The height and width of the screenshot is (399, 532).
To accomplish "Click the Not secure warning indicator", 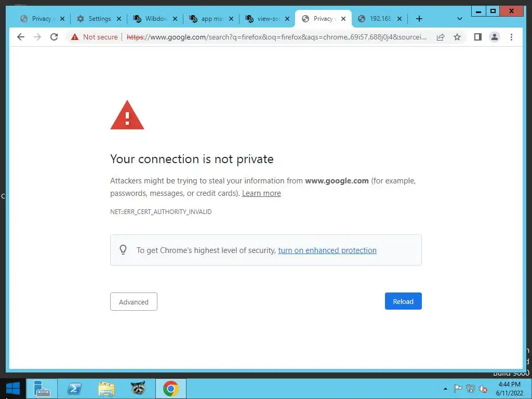I will 94,37.
